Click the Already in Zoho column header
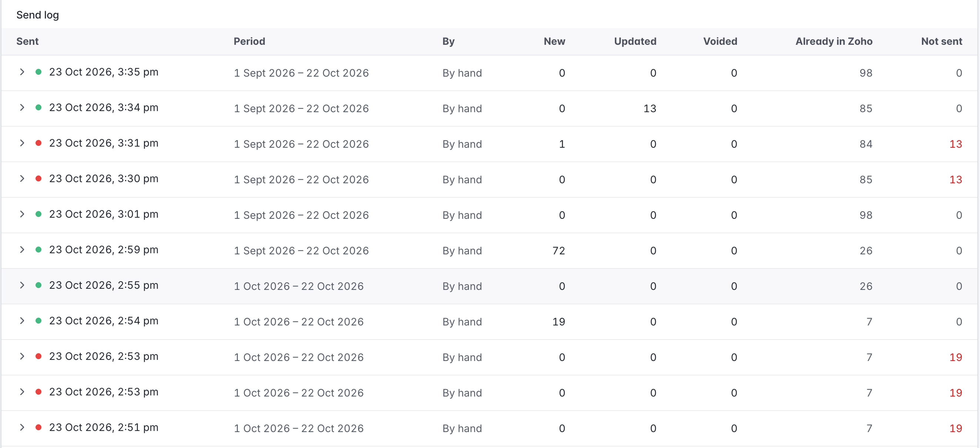980x448 pixels. 834,41
